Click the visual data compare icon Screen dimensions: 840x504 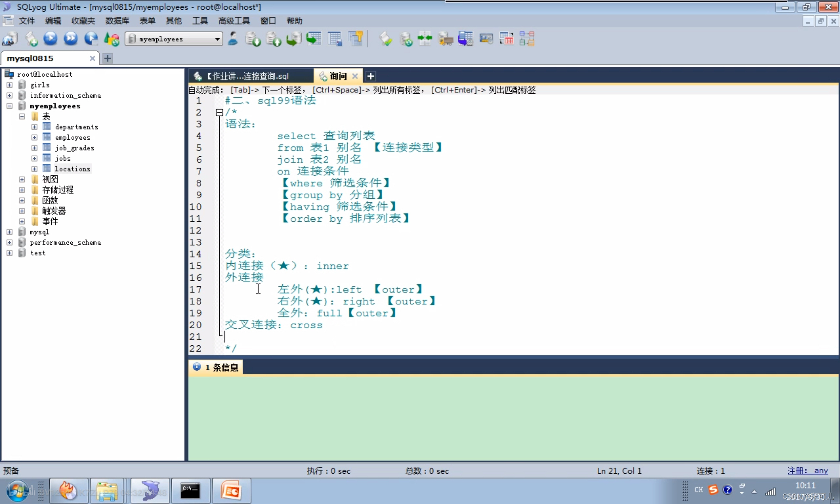(x=506, y=39)
